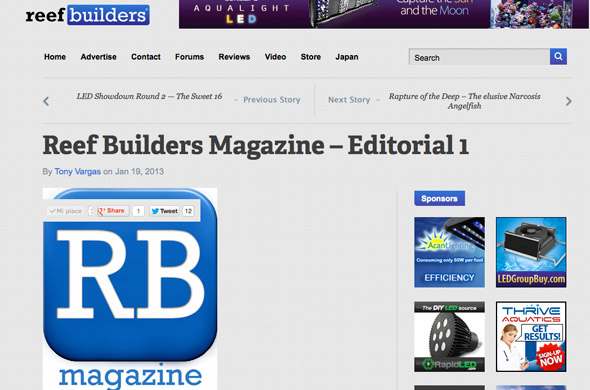Go to the Contact page
Image resolution: width=590 pixels, height=390 pixels.
click(x=146, y=57)
